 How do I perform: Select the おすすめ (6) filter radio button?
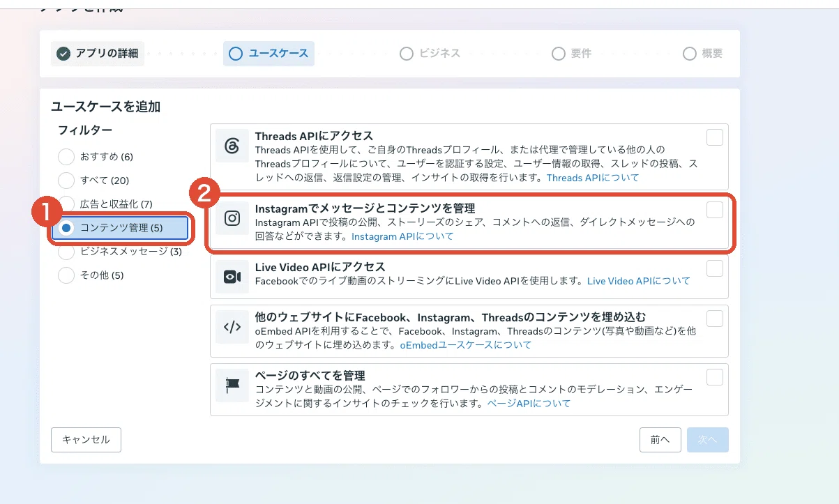pyautogui.click(x=66, y=157)
